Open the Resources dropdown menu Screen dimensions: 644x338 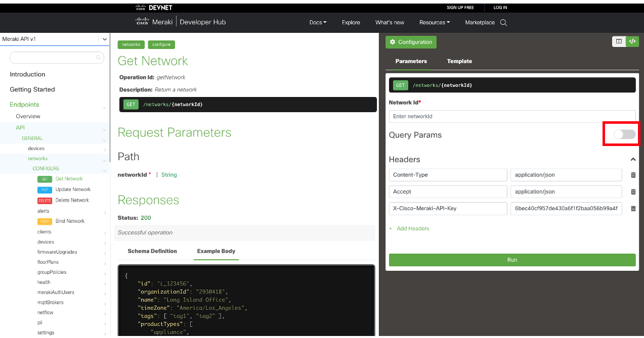[x=434, y=22]
